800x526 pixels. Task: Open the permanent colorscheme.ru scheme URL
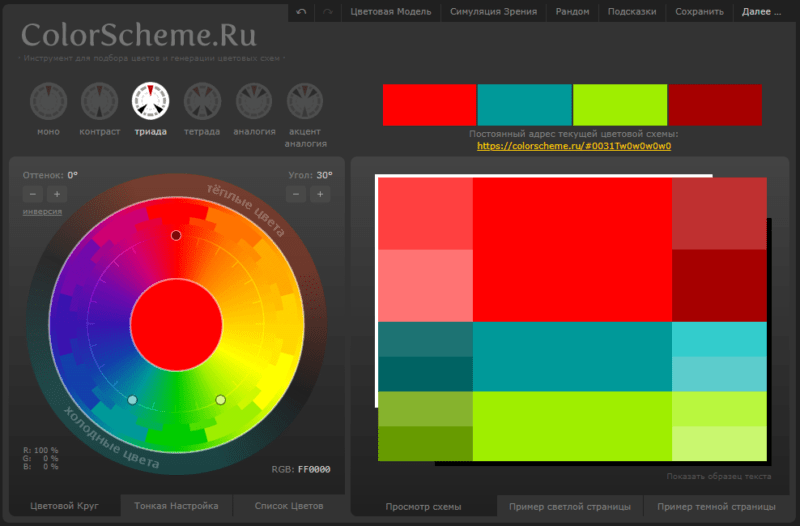point(574,146)
